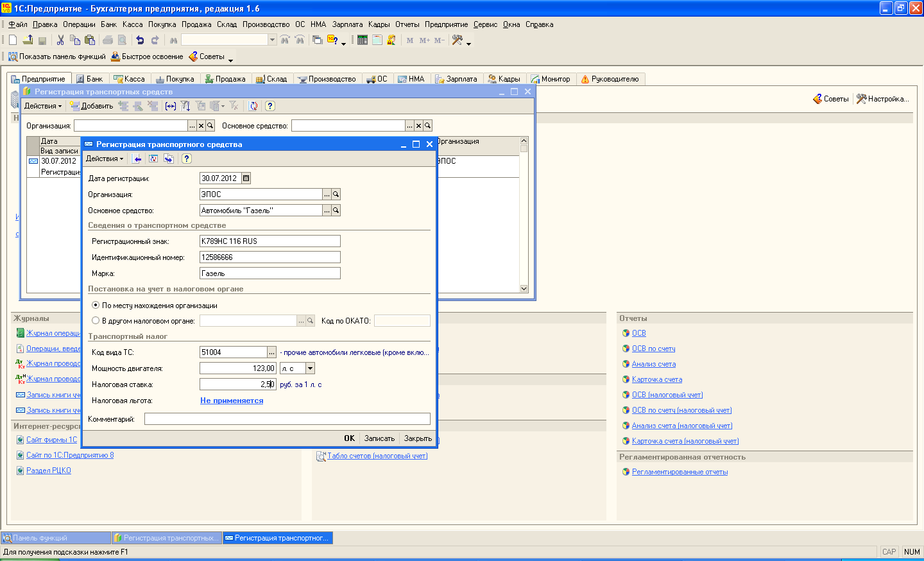The width and height of the screenshot is (924, 561).
Task: Open the Сервис menu
Action: pos(485,24)
